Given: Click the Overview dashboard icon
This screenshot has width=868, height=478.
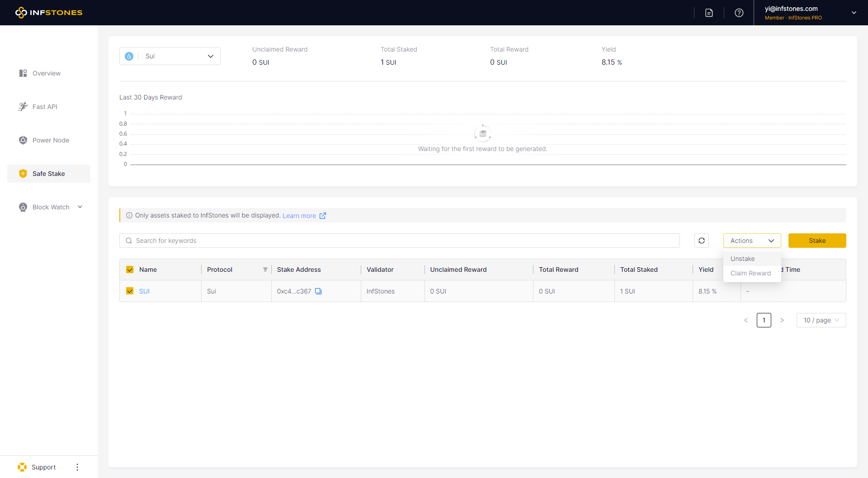Looking at the screenshot, I should (x=23, y=73).
